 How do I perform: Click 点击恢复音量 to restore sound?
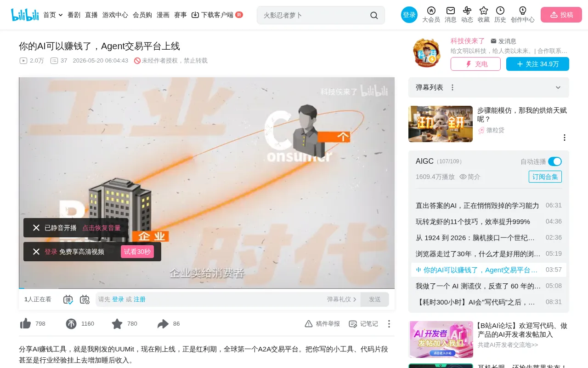point(102,228)
